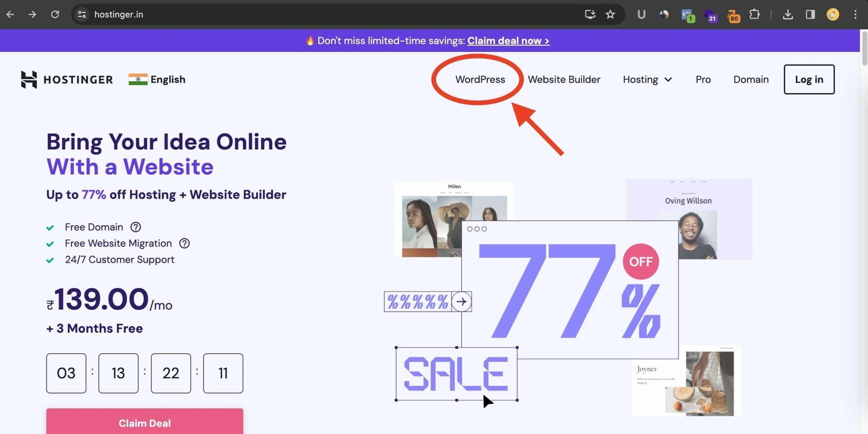Bookmark this page with star icon
The width and height of the screenshot is (868, 434).
[610, 15]
